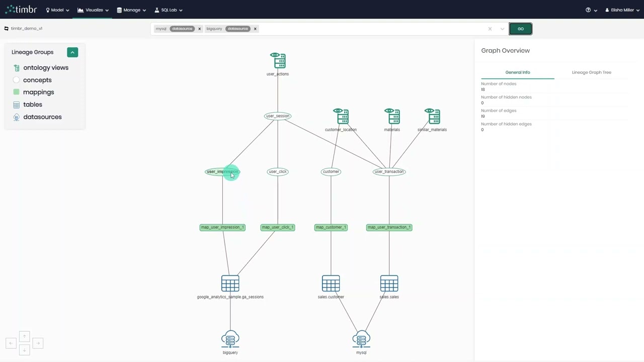644x362 pixels.
Task: Select the map_customer_1 mapping node
Action: [x=331, y=227]
